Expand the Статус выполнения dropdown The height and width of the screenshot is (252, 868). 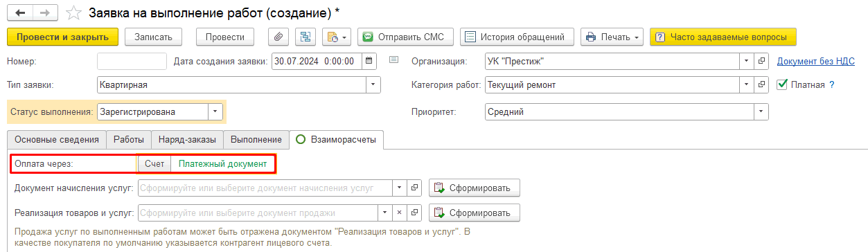click(215, 111)
